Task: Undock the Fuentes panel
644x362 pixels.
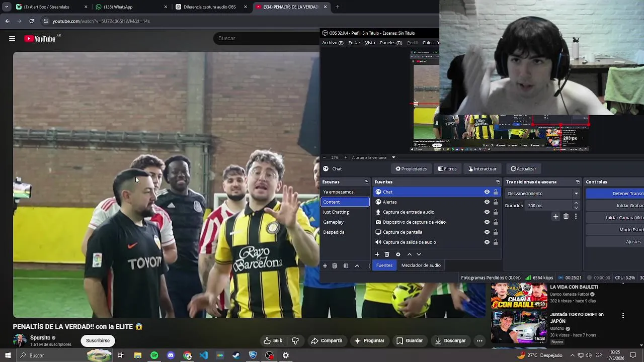Action: coord(498,182)
